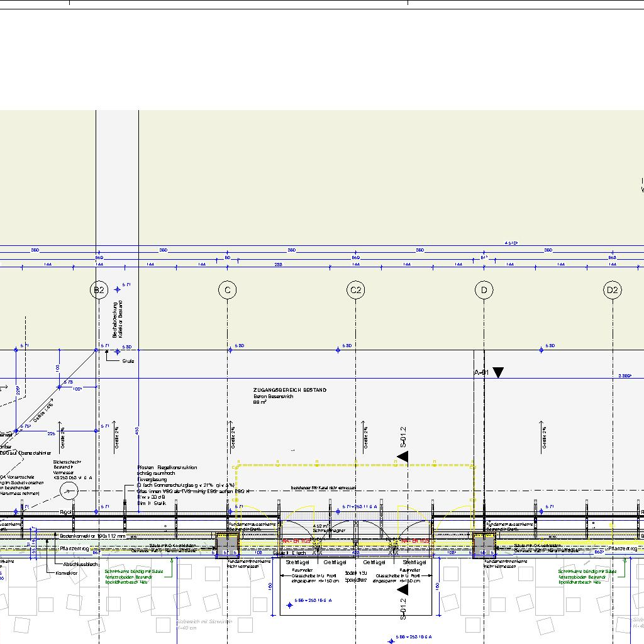The width and height of the screenshot is (644, 644).
Task: Select the gray column at axis C
Action: click(x=226, y=545)
